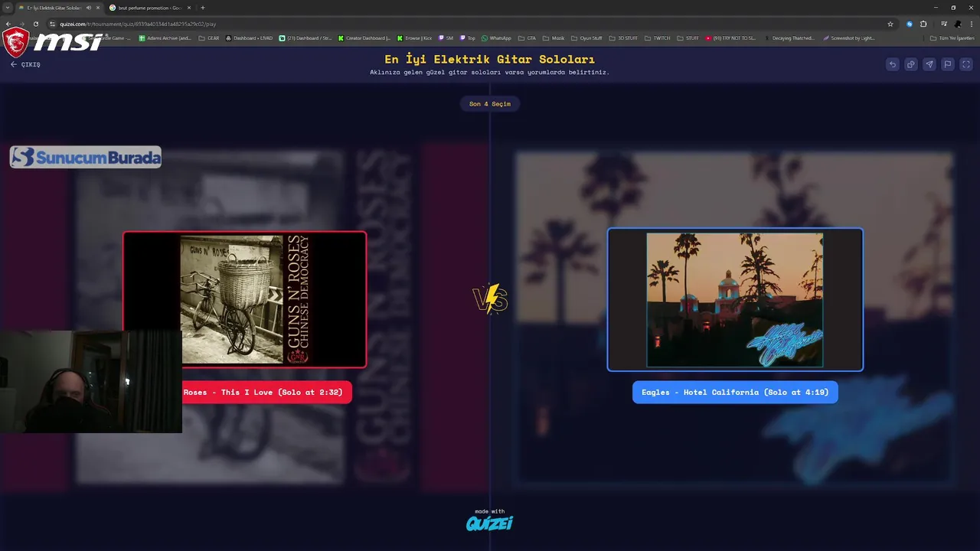Open 'Dashboard • LIVAD' bookmark
The image size is (980, 551).
[x=249, y=37]
